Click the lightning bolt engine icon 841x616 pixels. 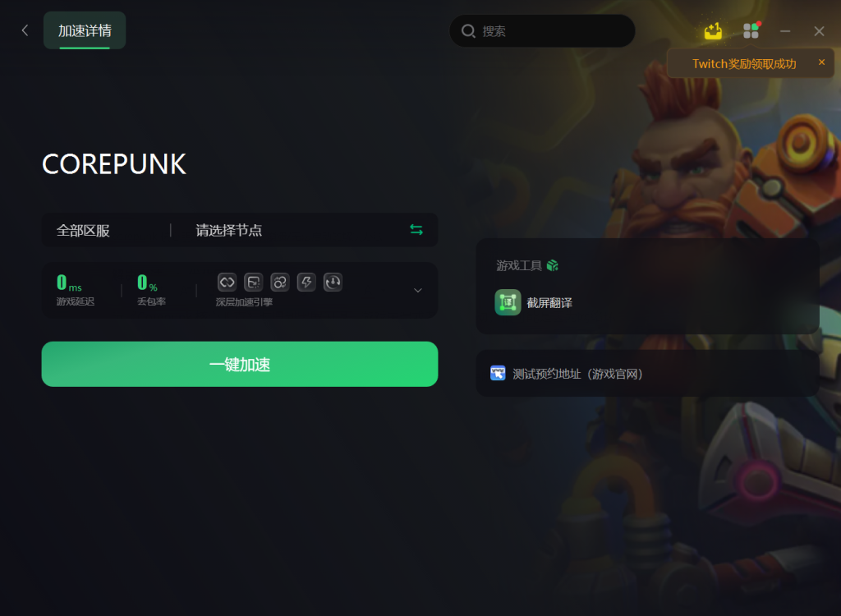click(x=306, y=283)
